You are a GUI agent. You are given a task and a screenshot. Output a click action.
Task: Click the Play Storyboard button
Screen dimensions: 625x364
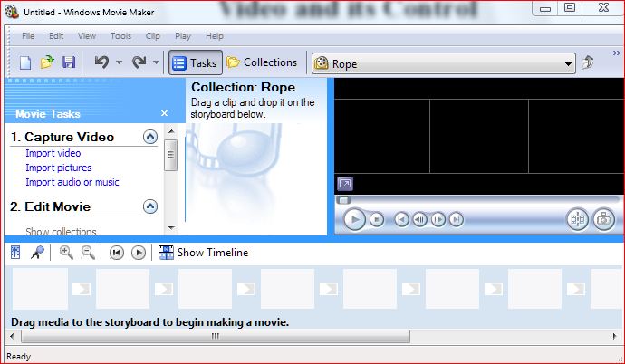pyautogui.click(x=139, y=253)
